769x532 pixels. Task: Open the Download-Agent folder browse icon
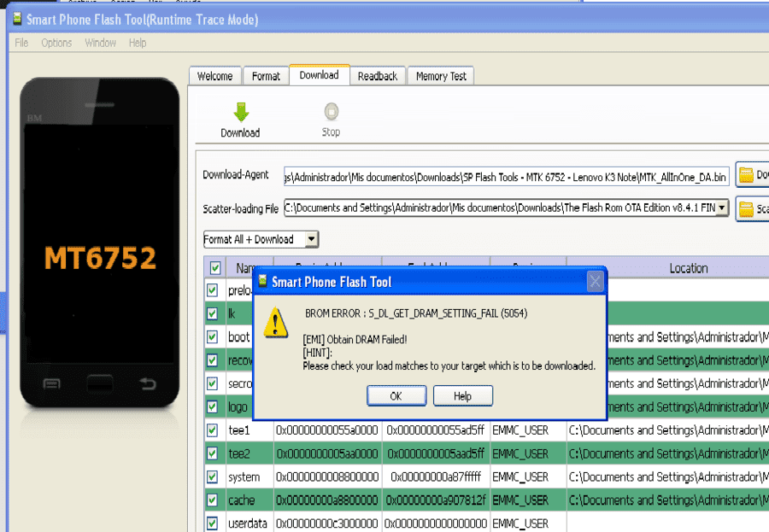pyautogui.click(x=747, y=174)
